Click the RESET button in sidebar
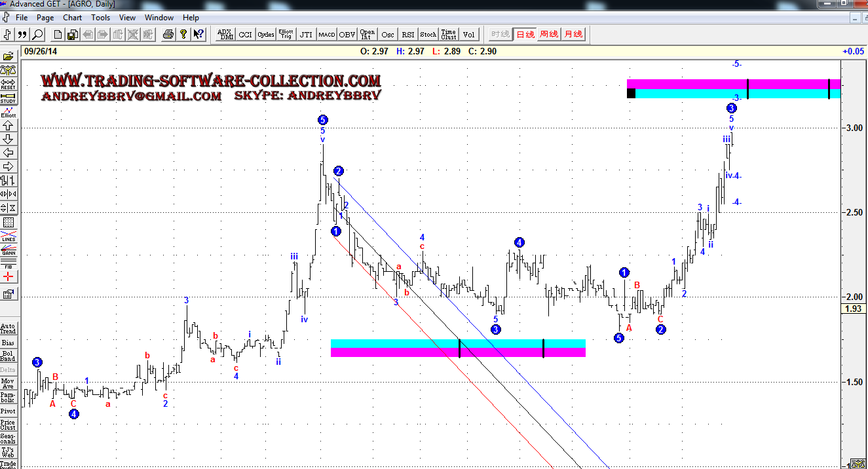The height and width of the screenshot is (469, 868). pos(8,83)
